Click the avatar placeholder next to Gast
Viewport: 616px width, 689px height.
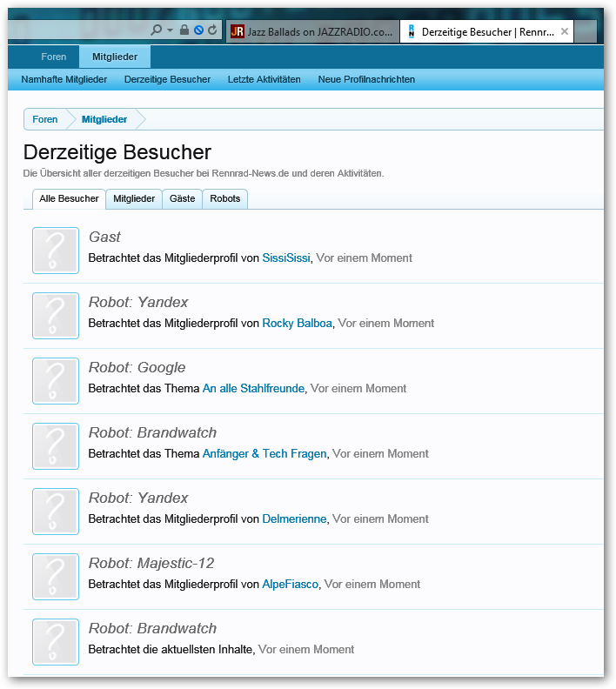[56, 251]
